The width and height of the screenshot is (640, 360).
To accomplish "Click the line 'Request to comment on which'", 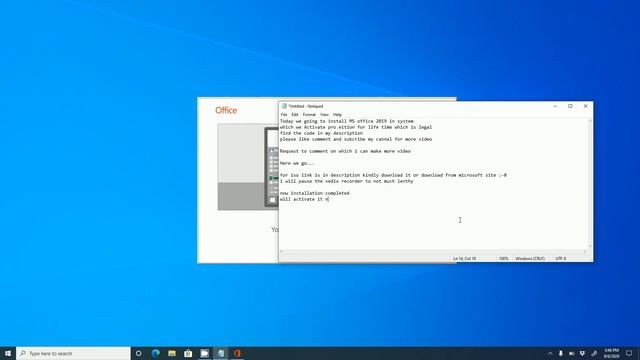I will (345, 151).
